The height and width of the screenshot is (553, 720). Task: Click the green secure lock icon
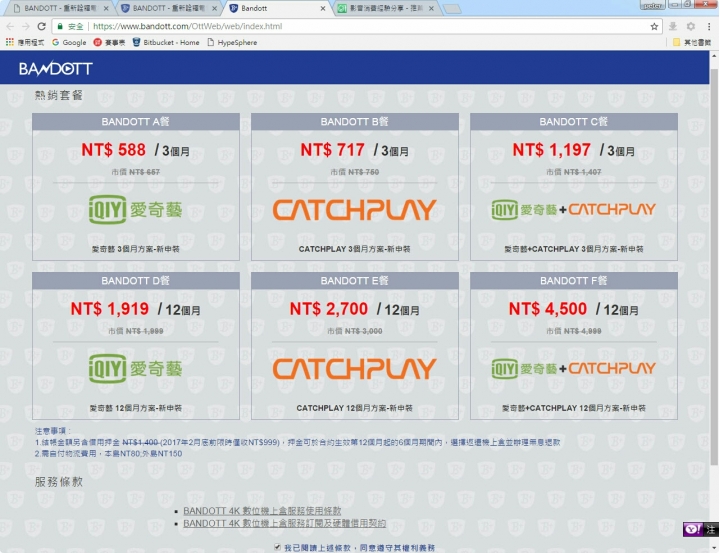point(60,26)
